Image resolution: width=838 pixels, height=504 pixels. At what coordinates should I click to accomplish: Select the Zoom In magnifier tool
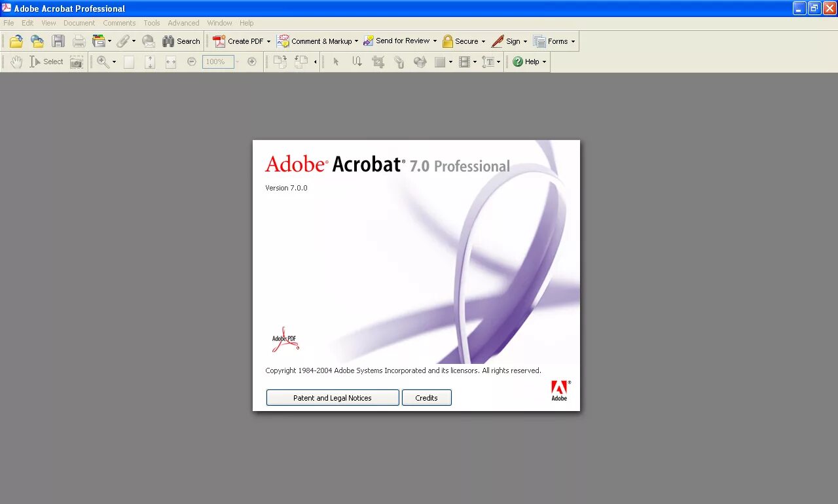pos(103,62)
